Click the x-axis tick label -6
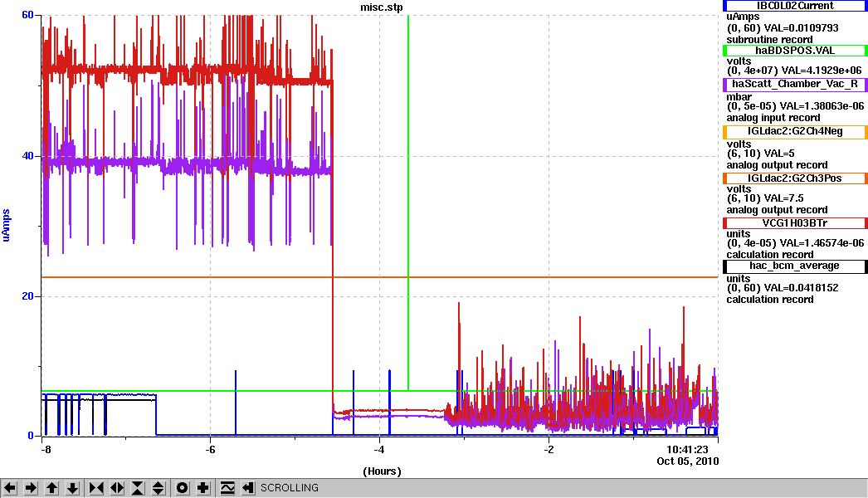Viewport: 868px width, 498px height. point(210,449)
